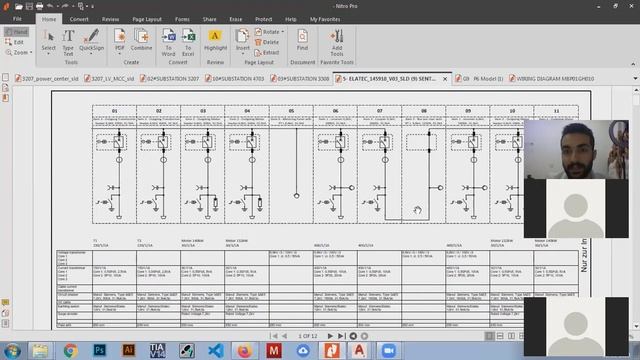Switch to 03#SUBSTATION 3308 document tab
This screenshot has height=360, width=640.
300,78
